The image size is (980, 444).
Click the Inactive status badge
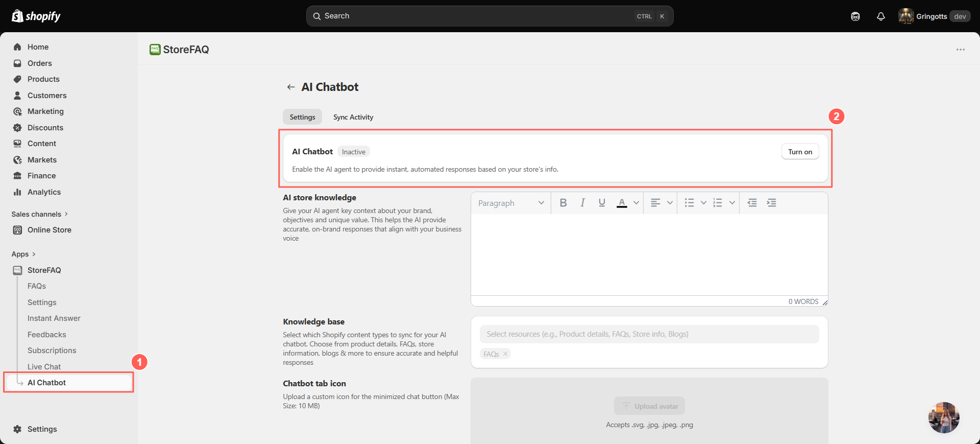click(x=354, y=152)
